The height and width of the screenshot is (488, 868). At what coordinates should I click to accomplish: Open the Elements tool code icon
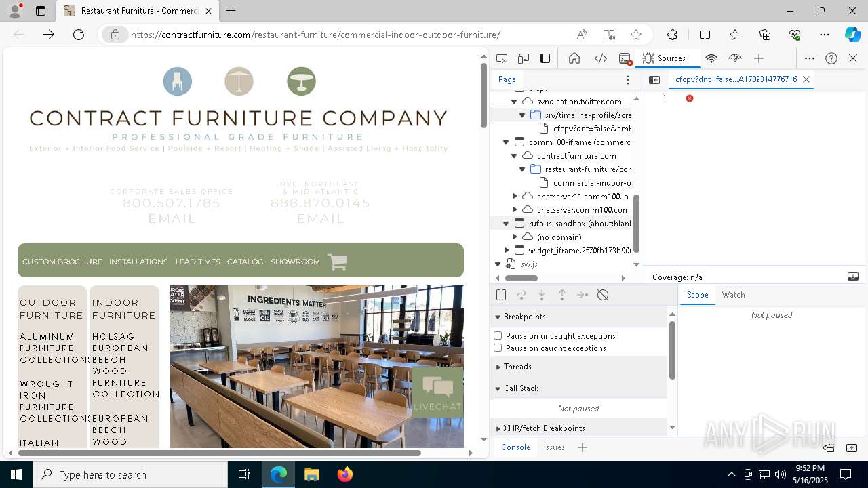[601, 58]
